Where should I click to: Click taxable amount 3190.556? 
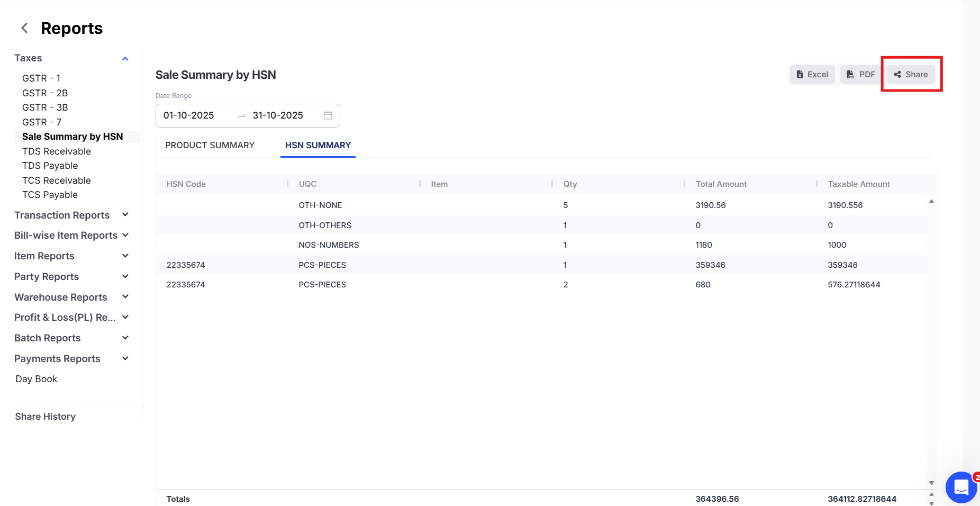tap(845, 205)
